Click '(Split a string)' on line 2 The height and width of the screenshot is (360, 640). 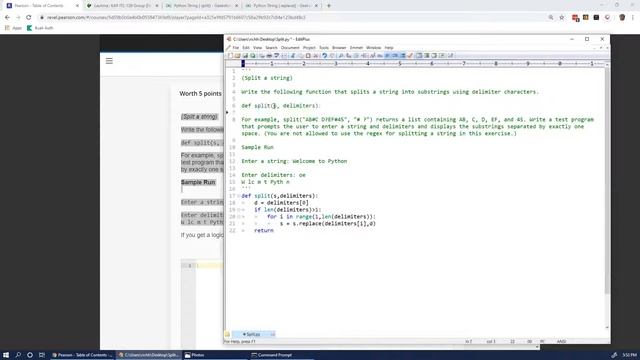point(267,78)
